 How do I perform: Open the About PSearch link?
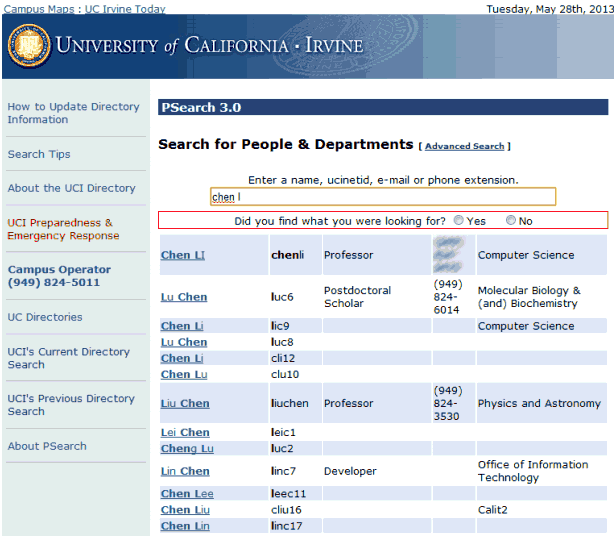coord(47,446)
